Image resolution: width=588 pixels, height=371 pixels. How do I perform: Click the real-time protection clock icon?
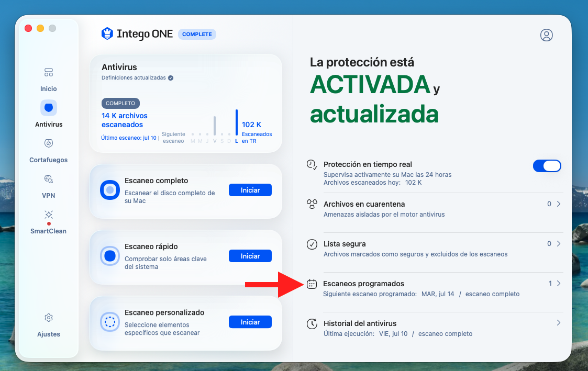312,164
